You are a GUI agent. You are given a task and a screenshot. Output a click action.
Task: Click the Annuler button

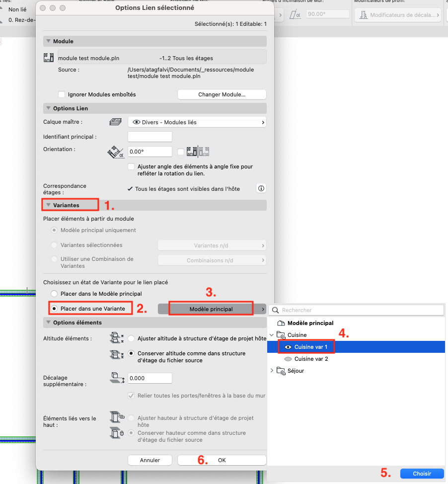click(x=149, y=460)
